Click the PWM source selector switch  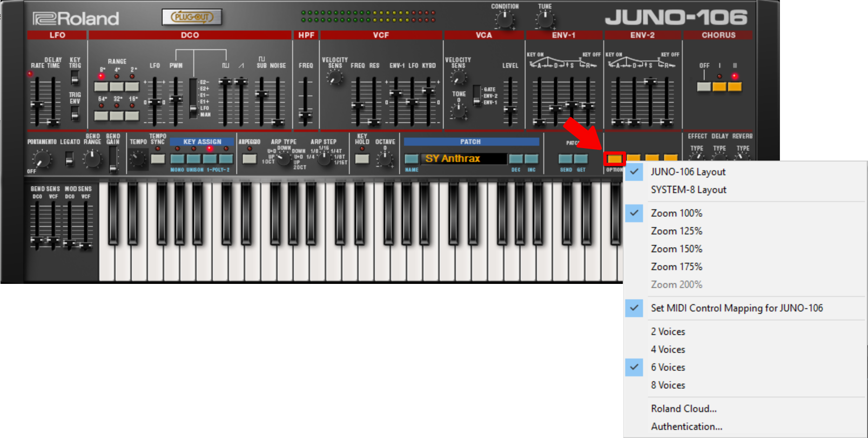(193, 98)
